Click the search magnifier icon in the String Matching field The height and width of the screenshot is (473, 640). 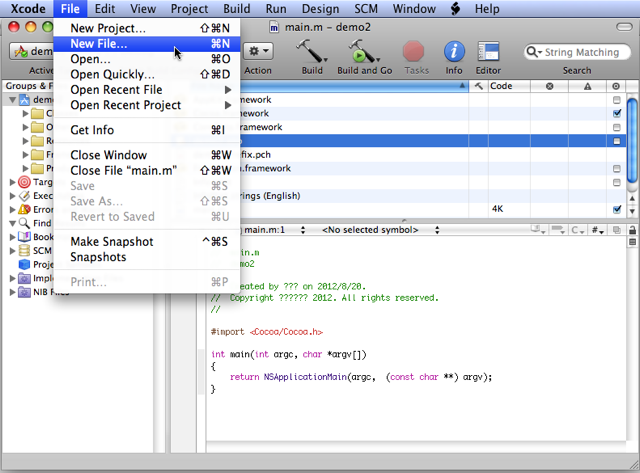[x=531, y=52]
